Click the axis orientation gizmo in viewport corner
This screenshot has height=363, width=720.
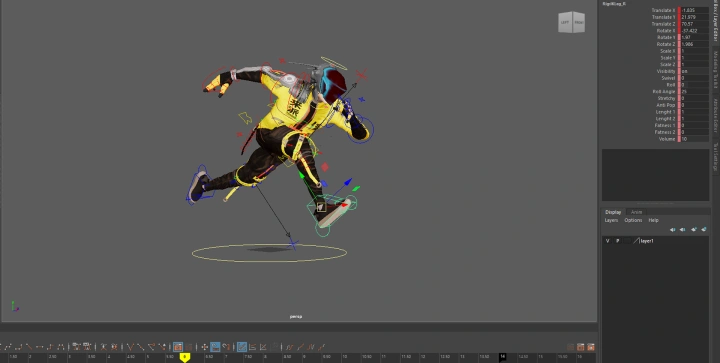tap(15, 307)
